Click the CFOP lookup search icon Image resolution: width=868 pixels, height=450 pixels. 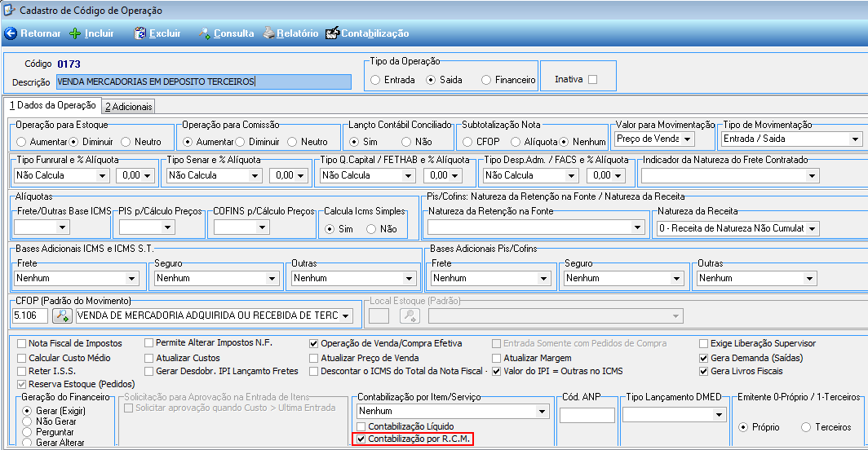coord(62,315)
